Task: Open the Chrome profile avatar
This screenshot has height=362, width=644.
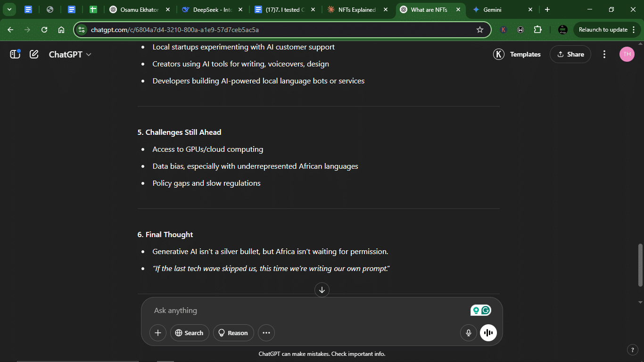Action: click(x=563, y=30)
